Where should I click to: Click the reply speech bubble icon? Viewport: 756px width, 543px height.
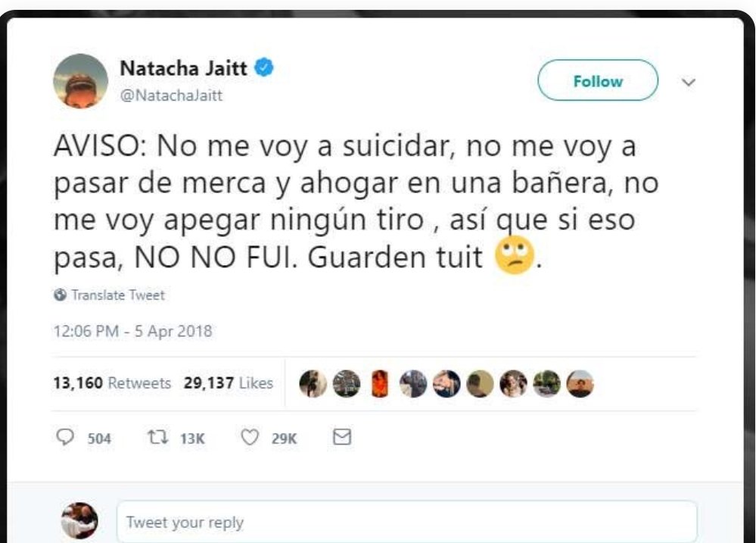tap(65, 437)
